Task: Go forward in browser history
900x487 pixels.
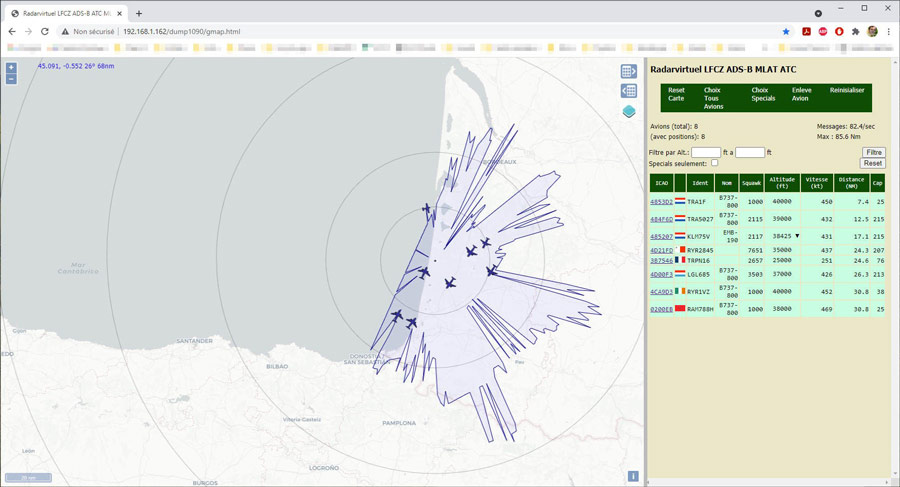Action: (x=28, y=32)
